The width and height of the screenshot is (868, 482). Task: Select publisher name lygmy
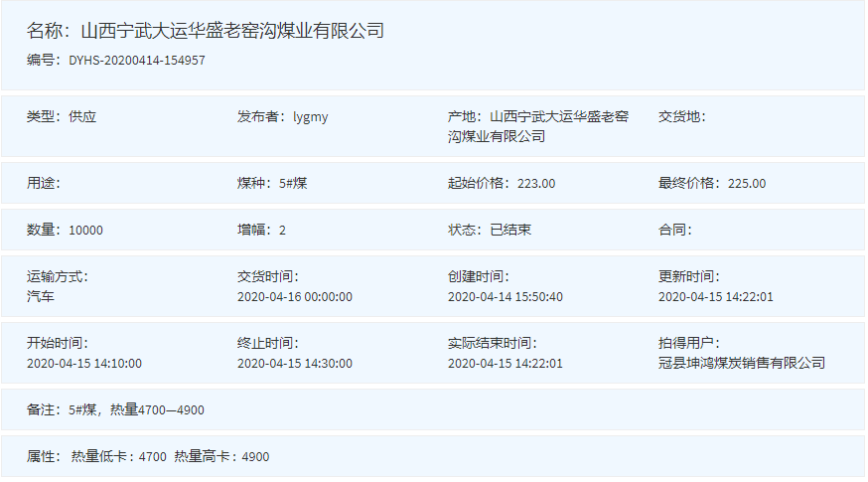click(x=311, y=117)
